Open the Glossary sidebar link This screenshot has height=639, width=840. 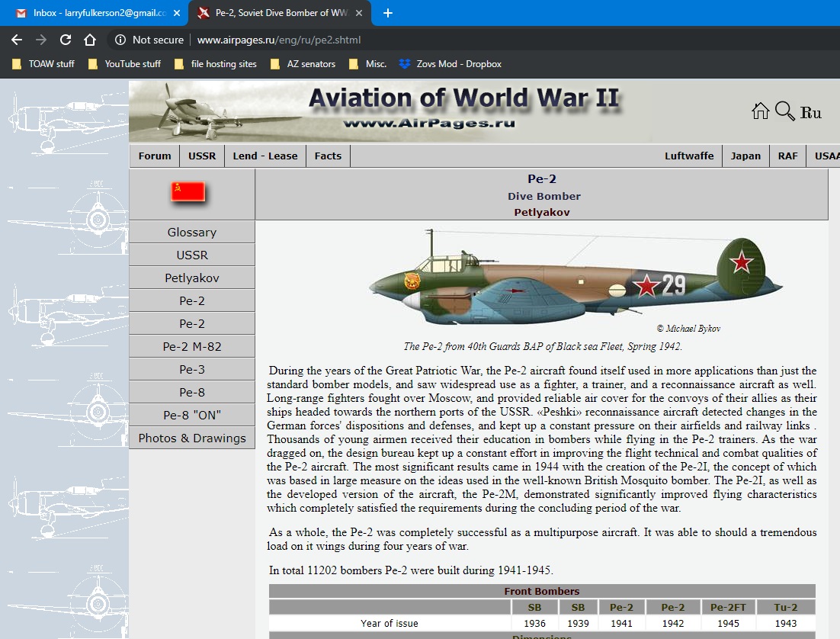point(192,232)
